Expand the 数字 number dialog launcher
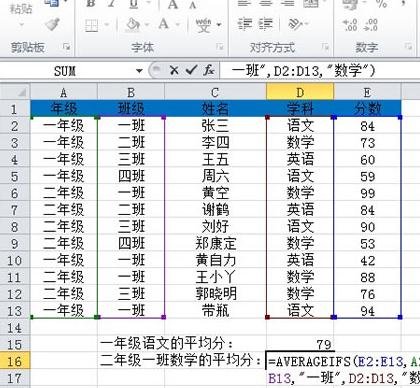 tap(408, 47)
